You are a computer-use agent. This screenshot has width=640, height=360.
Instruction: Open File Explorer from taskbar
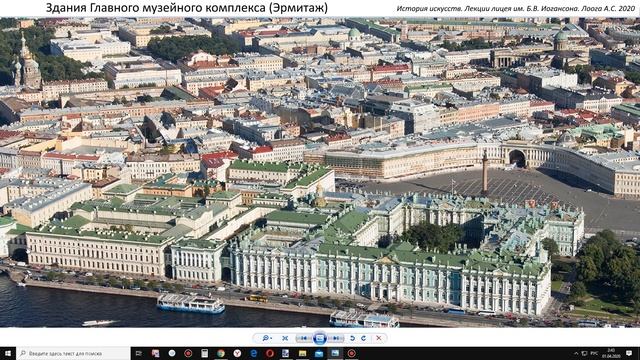pyautogui.click(x=302, y=353)
